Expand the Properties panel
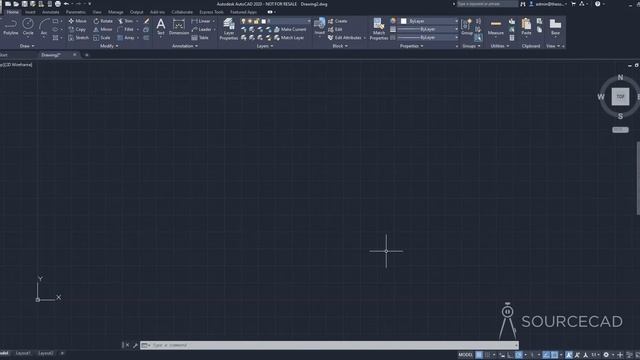The image size is (640, 360). pyautogui.click(x=411, y=46)
